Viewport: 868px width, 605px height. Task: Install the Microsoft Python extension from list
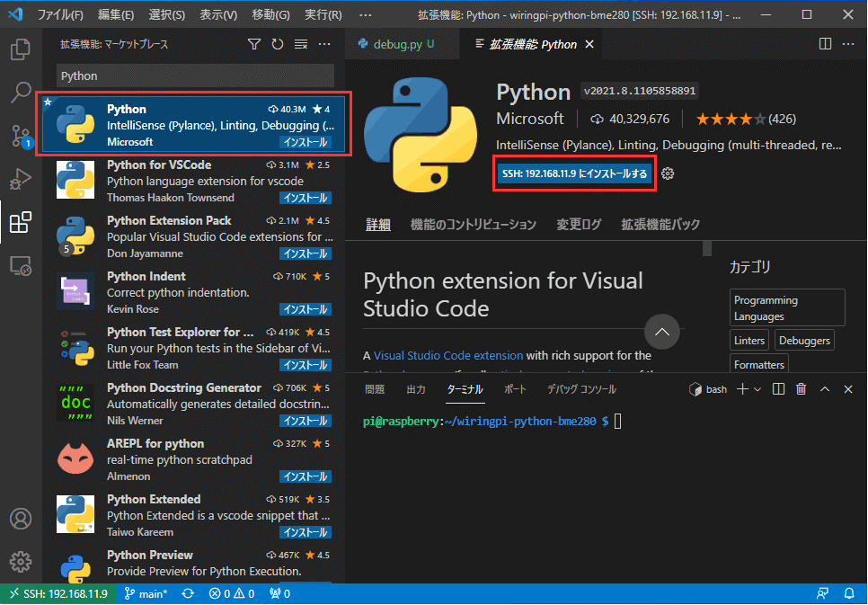coord(306,142)
